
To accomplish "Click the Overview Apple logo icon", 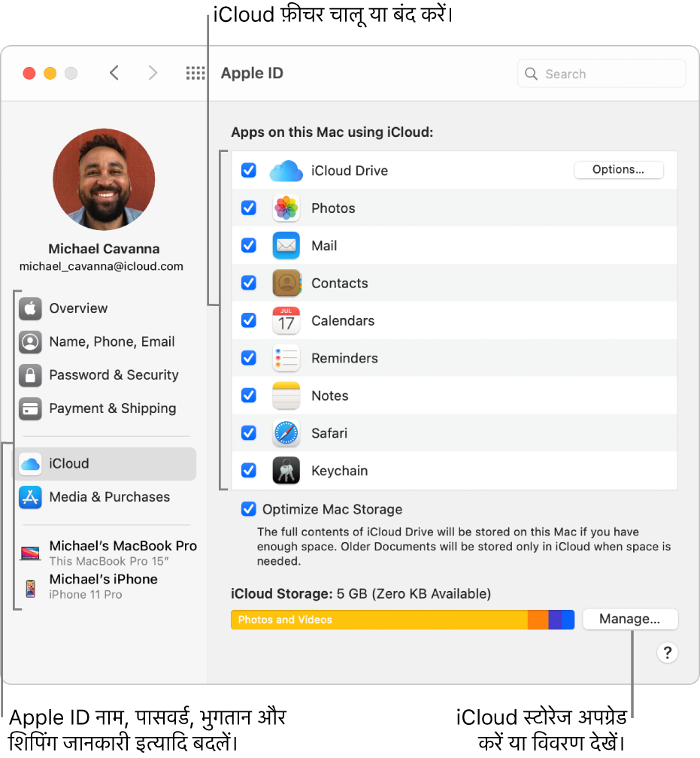I will (30, 308).
